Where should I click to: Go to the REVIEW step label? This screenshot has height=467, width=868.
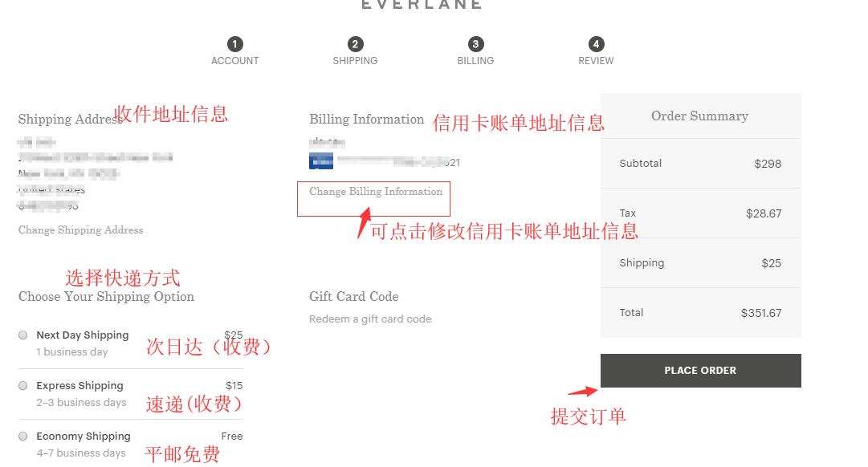coord(596,61)
